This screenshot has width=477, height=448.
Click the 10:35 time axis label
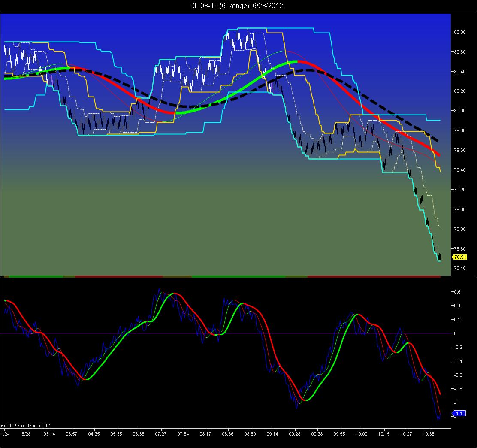tap(429, 434)
